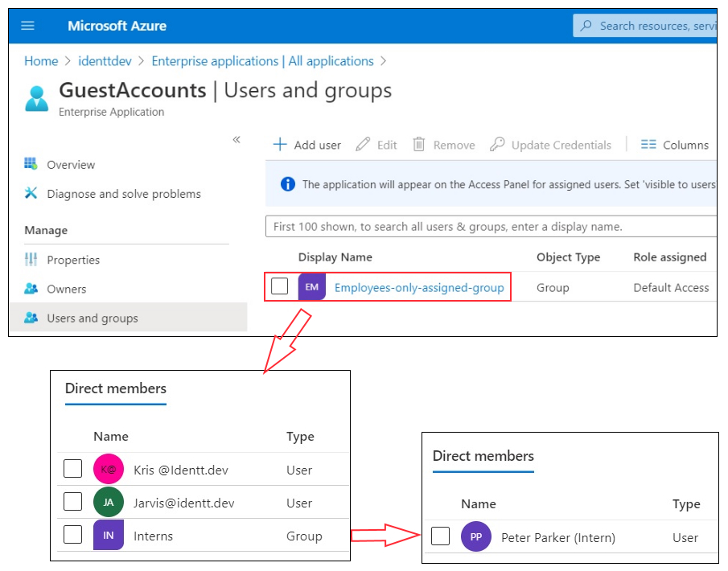The height and width of the screenshot is (571, 728).
Task: Open the Employees-only-assigned-group link
Action: point(419,288)
